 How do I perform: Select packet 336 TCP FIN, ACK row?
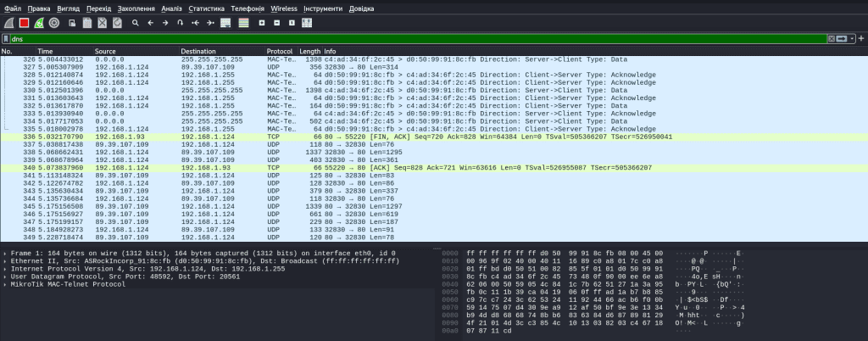point(434,137)
